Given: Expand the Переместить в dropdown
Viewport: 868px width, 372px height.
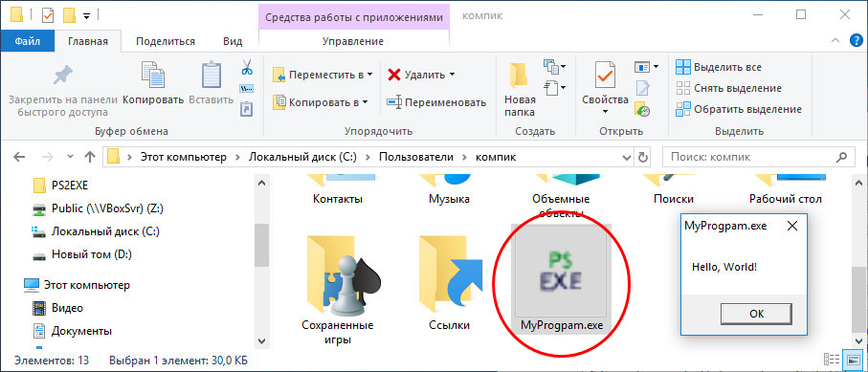Looking at the screenshot, I should click(x=369, y=75).
